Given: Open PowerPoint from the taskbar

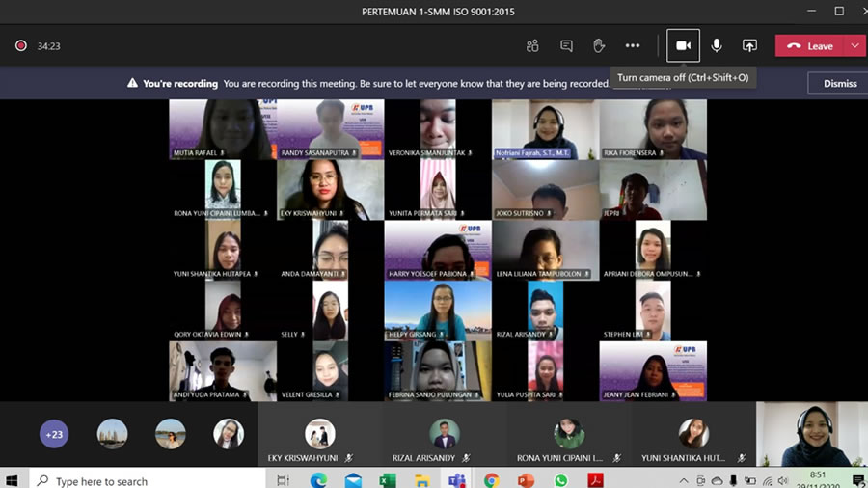Looking at the screenshot, I should 526,479.
